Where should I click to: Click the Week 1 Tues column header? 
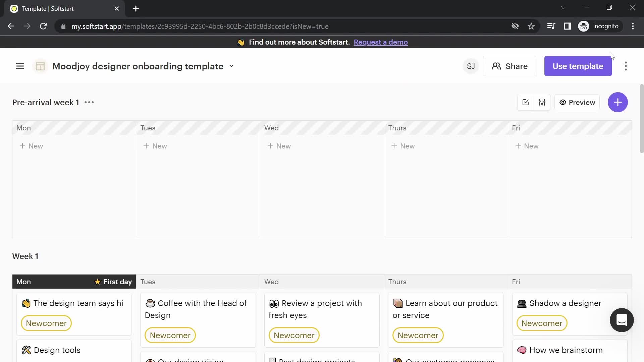[198, 282]
